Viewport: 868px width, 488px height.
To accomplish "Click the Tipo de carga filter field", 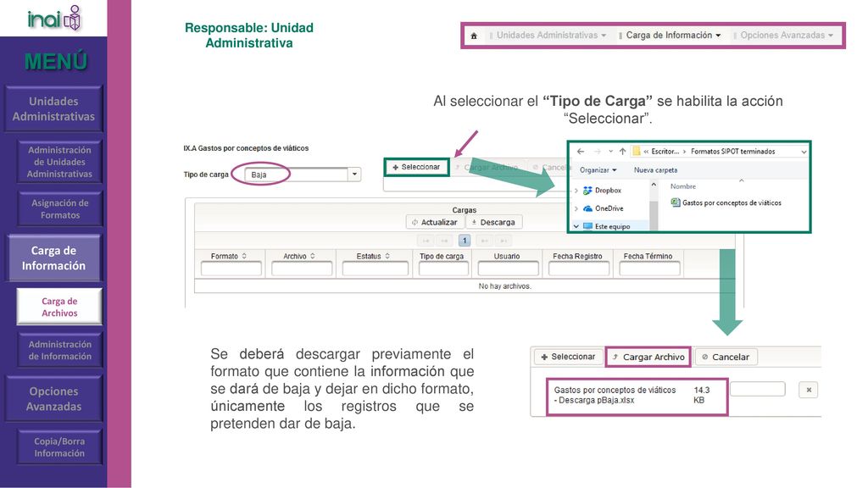I will click(x=443, y=269).
